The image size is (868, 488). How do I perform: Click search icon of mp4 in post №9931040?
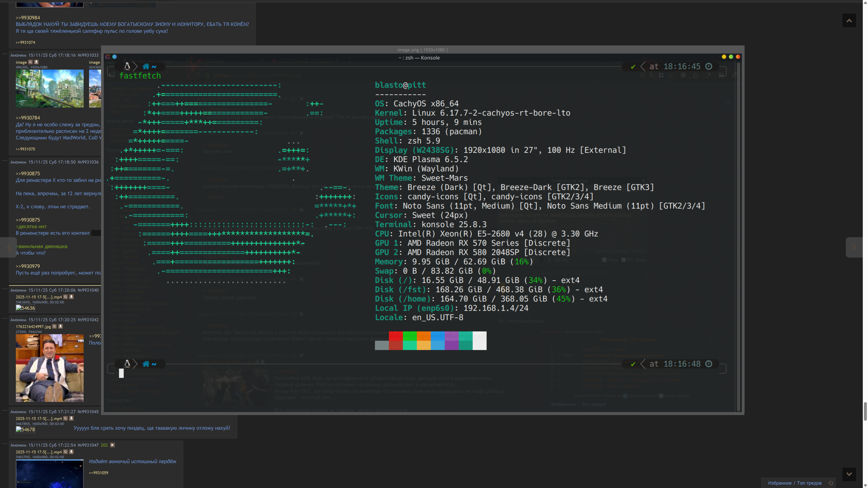[65, 297]
